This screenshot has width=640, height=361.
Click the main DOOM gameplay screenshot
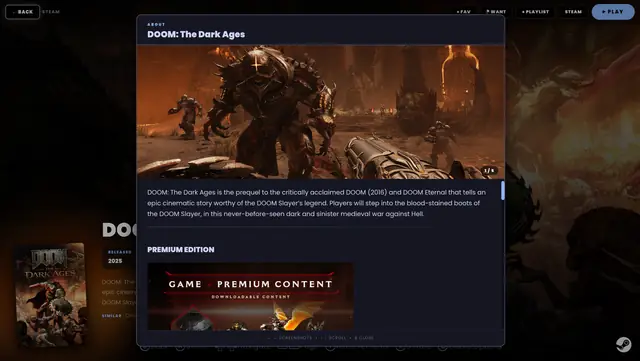pyautogui.click(x=320, y=111)
